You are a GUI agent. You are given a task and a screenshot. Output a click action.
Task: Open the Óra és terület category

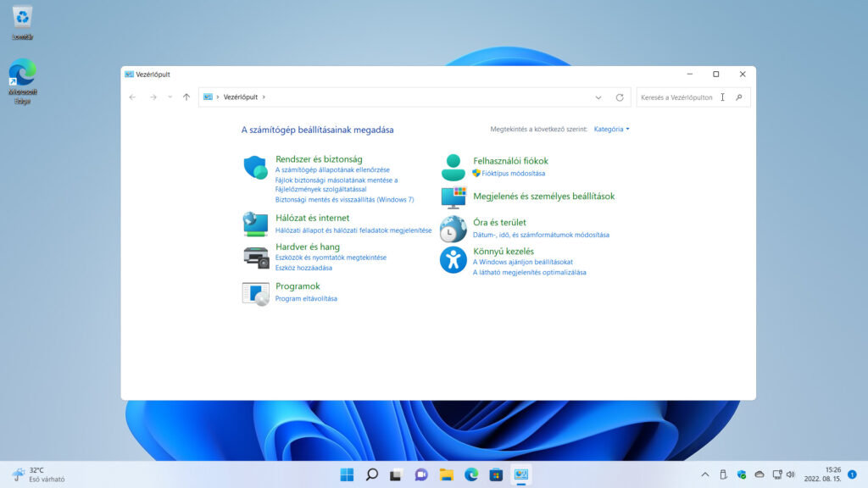coord(499,223)
